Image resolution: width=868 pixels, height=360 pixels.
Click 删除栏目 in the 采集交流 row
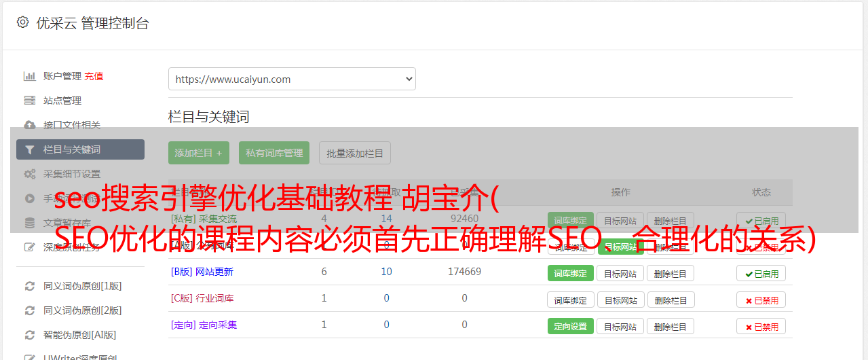pos(671,221)
